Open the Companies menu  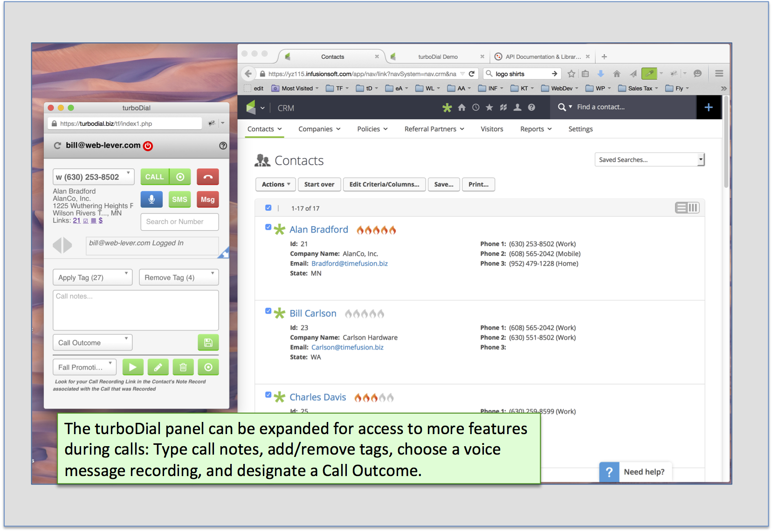click(x=319, y=129)
